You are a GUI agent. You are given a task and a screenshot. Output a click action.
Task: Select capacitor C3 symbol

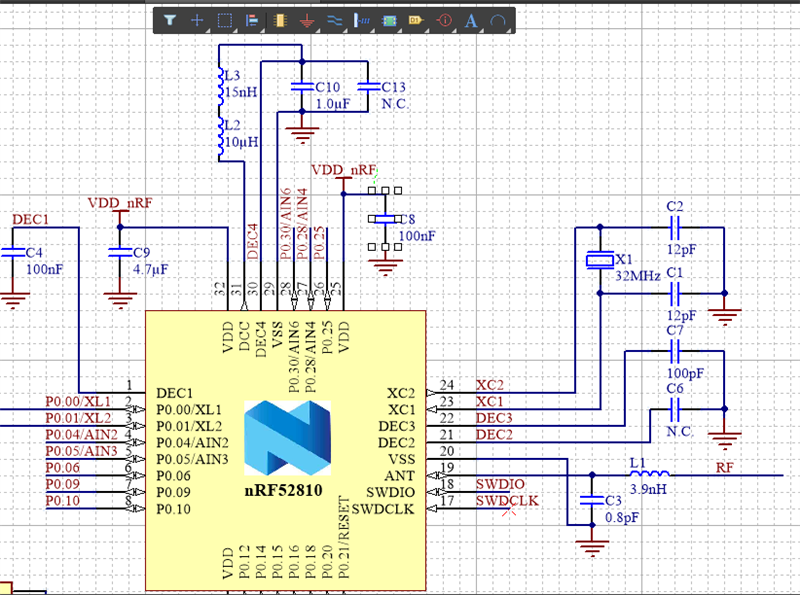[592, 500]
